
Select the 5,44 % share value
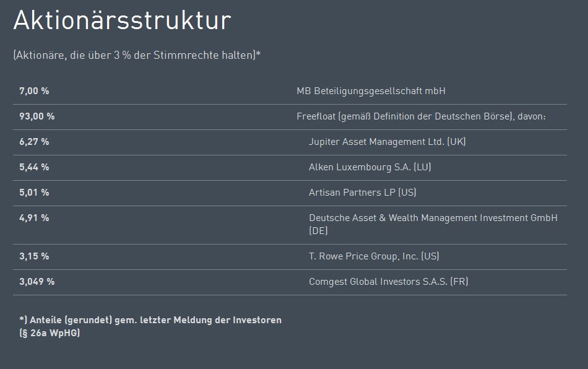pos(34,167)
